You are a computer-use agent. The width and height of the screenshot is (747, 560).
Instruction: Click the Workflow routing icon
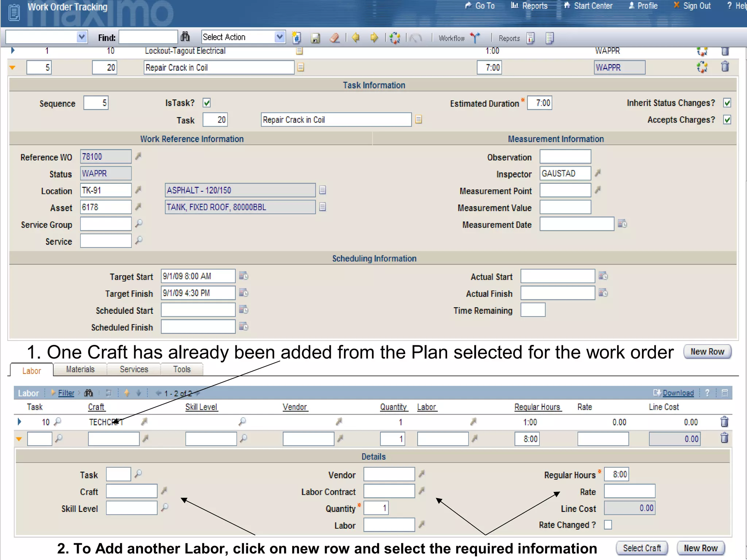point(475,38)
